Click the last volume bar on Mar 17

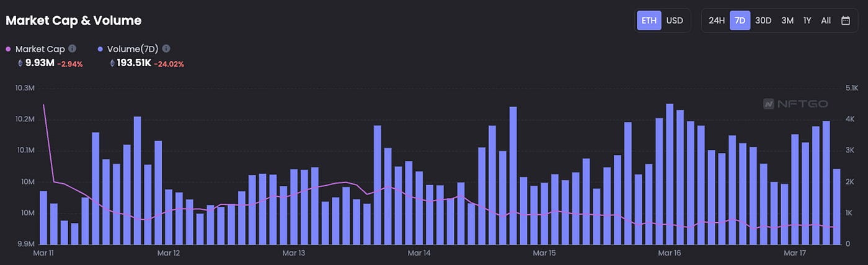point(836,207)
